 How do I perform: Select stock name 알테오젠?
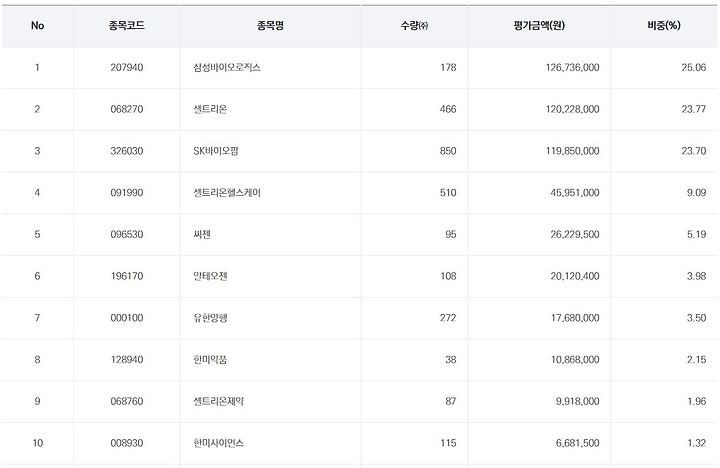click(x=210, y=276)
